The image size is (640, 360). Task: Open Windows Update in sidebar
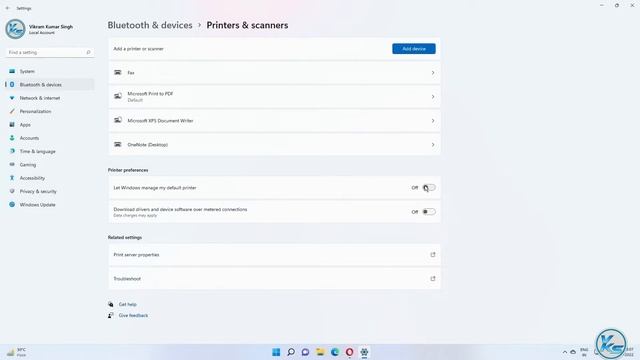[x=49, y=205]
